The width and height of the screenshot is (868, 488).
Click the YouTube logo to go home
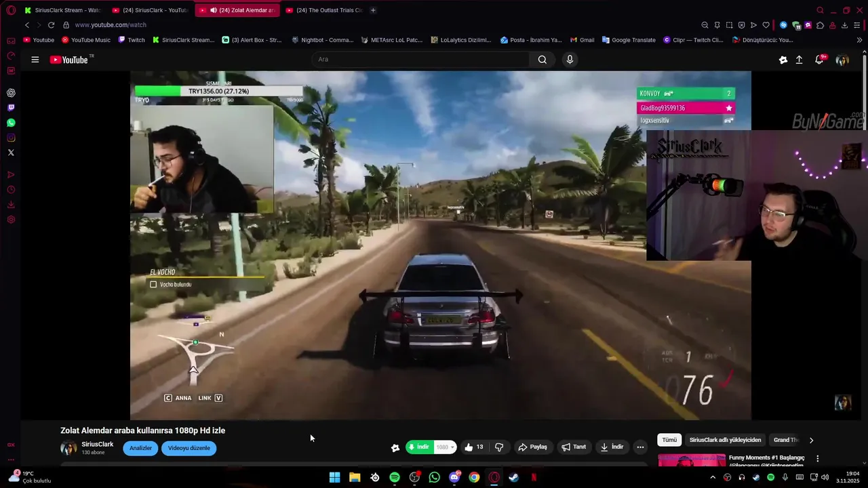68,60
